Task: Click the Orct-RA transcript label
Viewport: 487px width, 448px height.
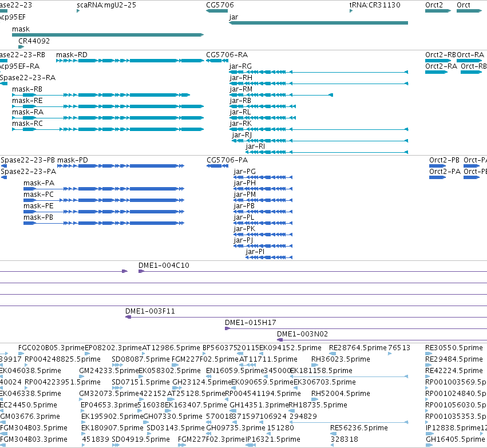Action: (x=470, y=55)
